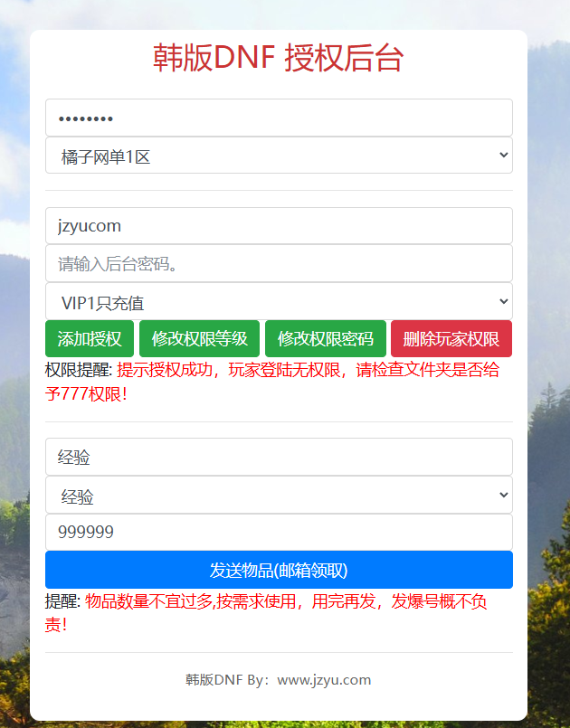Image resolution: width=570 pixels, height=728 pixels.
Task: Open the 经验 item type dropdown
Action: 279,496
